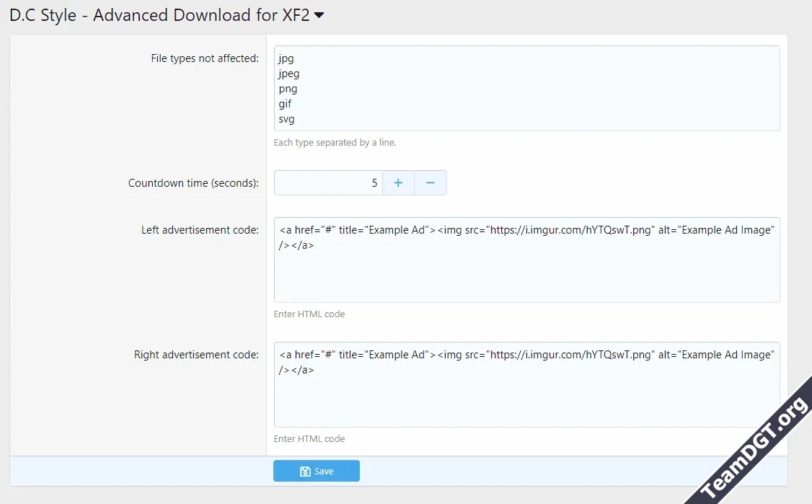Click the minus button to decrease countdown
This screenshot has height=504, width=812.
point(431,183)
